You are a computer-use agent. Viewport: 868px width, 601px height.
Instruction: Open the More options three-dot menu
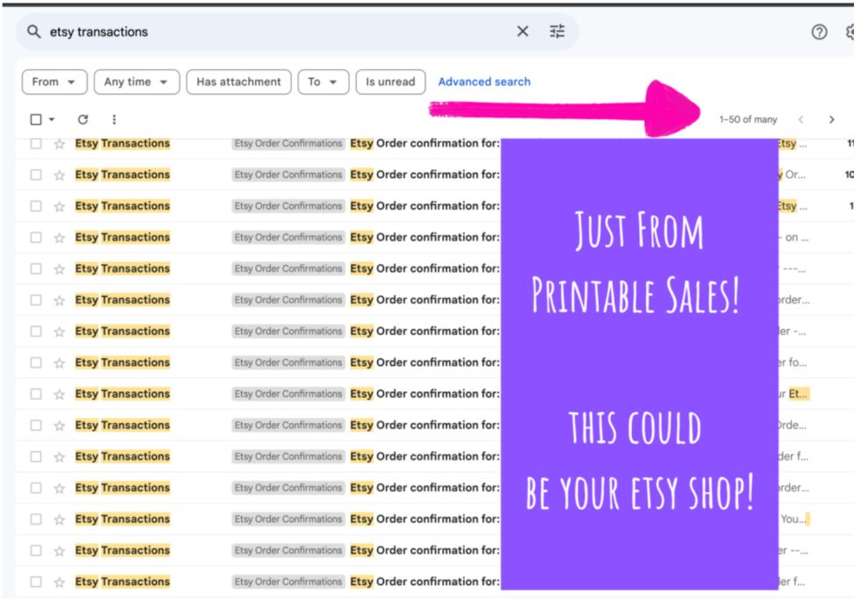(x=114, y=119)
